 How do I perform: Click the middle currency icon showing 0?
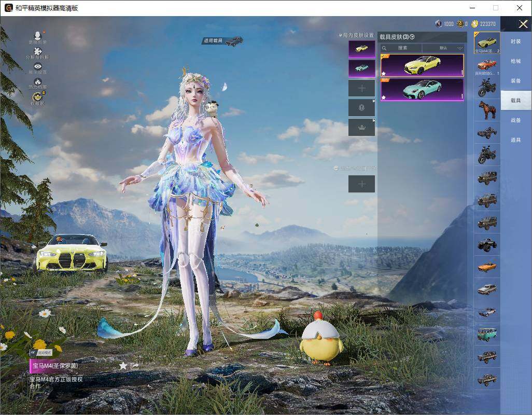(460, 24)
